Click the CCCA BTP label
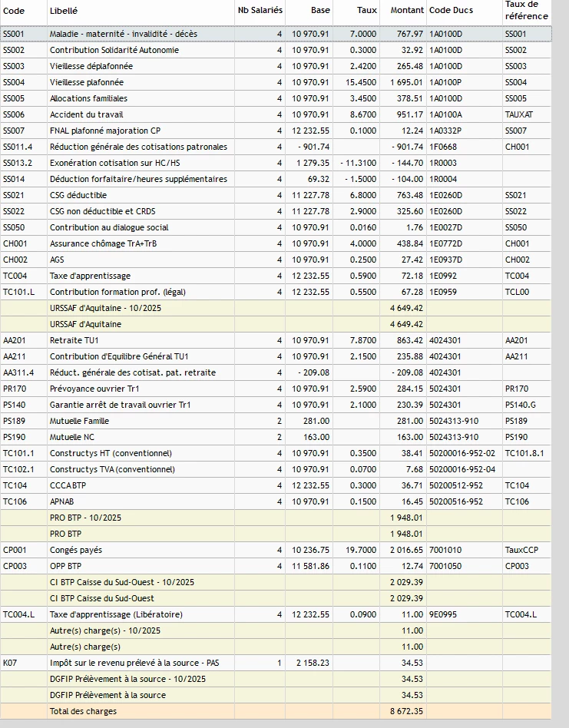The image size is (569, 728). 68,485
